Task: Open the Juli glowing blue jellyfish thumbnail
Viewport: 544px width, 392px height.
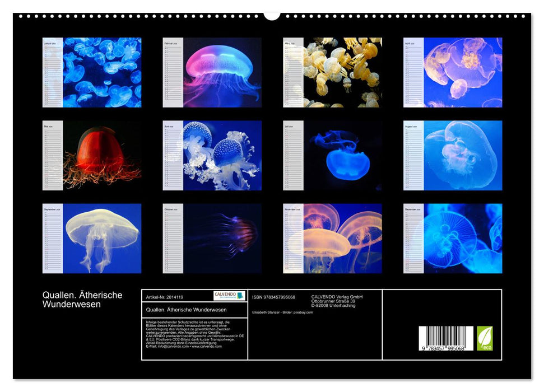Action: pyautogui.click(x=332, y=155)
